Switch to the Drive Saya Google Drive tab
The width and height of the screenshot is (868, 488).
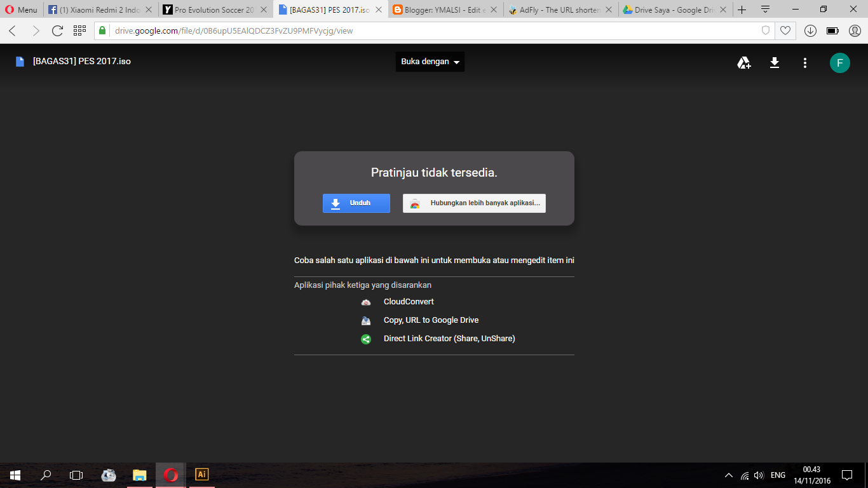coord(675,10)
